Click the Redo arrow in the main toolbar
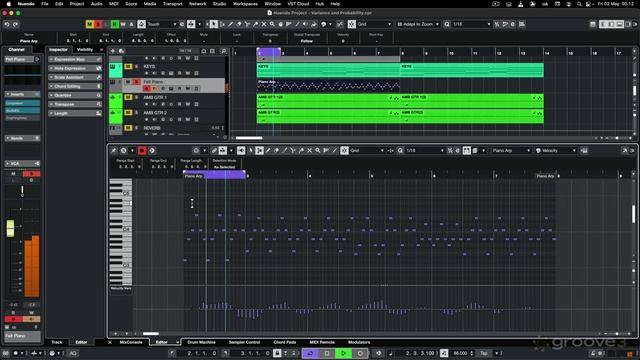The width and height of the screenshot is (640, 360). pyautogui.click(x=16, y=24)
